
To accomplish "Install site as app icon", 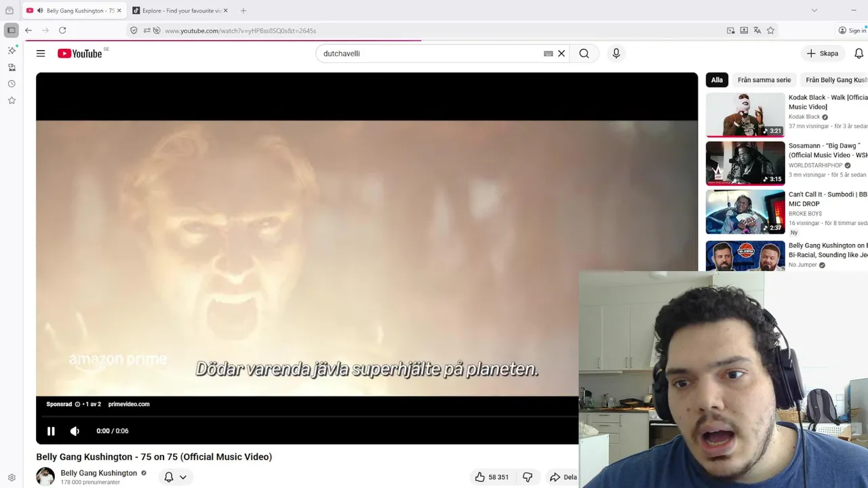I will [x=744, y=30].
